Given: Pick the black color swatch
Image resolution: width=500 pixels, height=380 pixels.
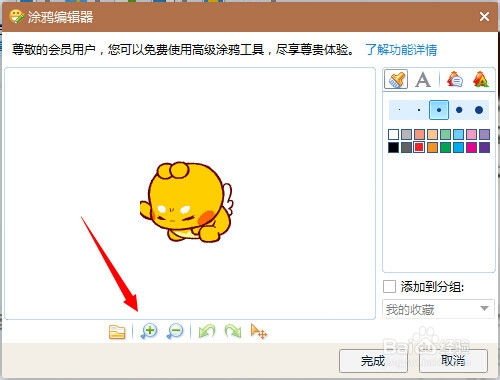Looking at the screenshot, I should coord(393,147).
